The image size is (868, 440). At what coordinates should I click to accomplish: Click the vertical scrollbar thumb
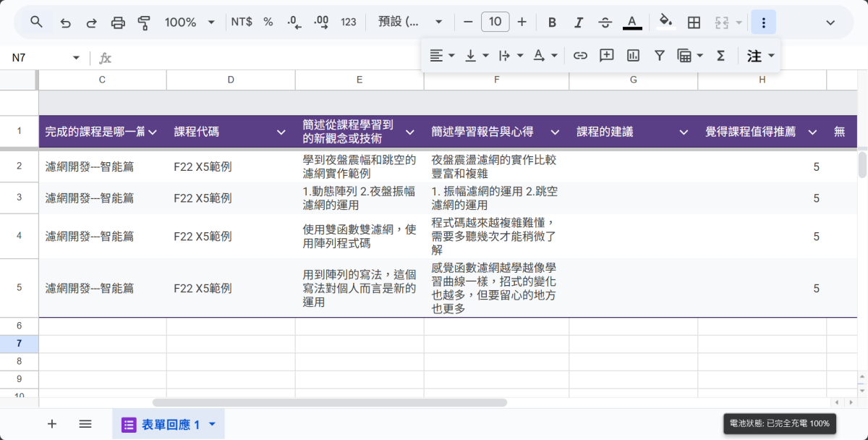[x=862, y=164]
